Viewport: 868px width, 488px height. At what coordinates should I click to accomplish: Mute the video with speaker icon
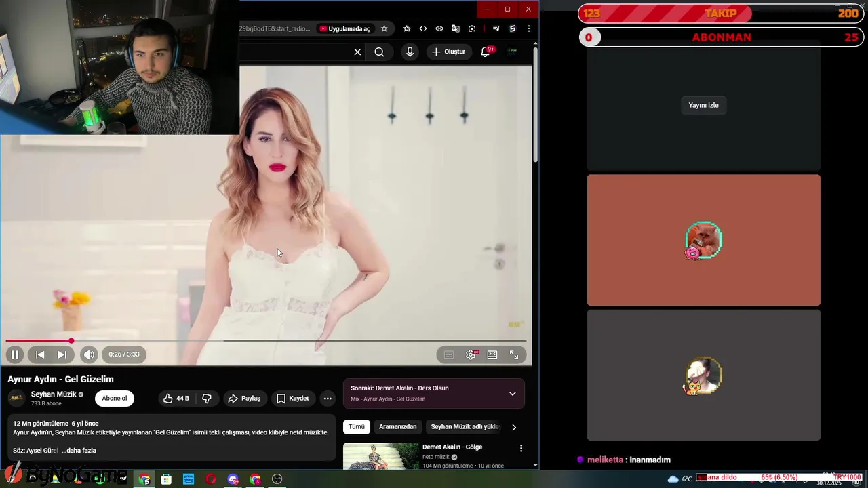point(89,354)
